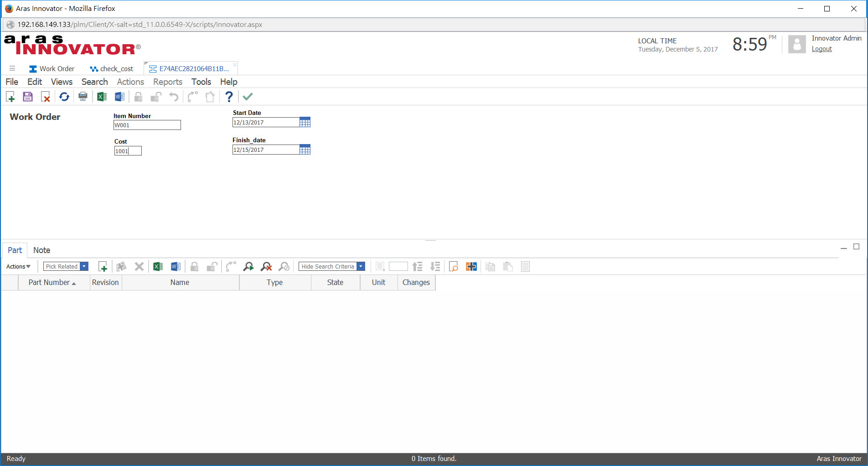Viewport: 868px width, 466px height.
Task: Click the orange and blue interlocking-squares icon
Action: (x=471, y=267)
